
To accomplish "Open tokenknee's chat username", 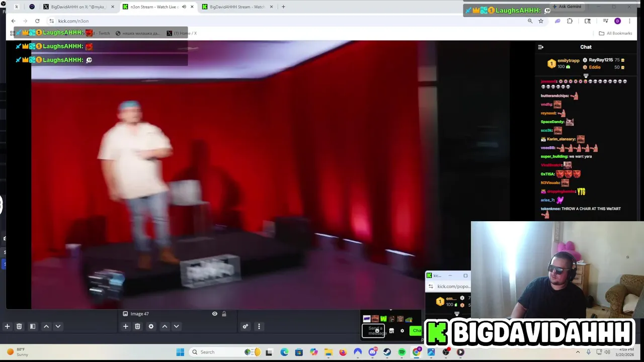I will [x=550, y=209].
